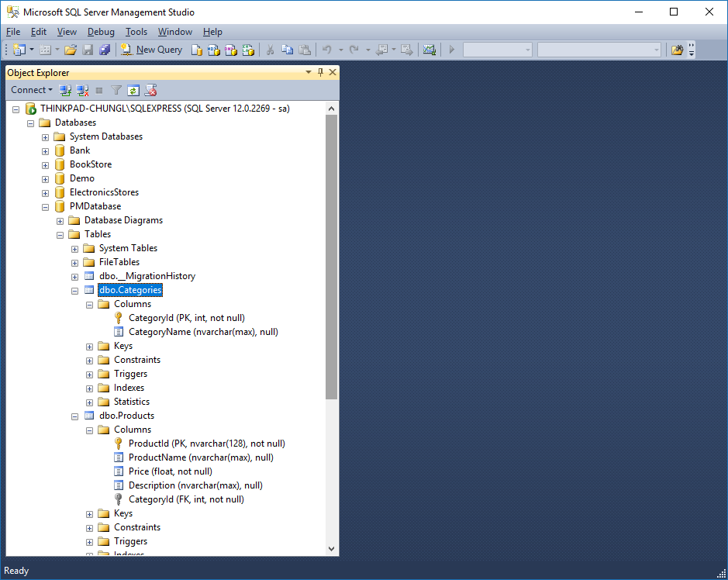Select the dbo.Categories table label
The width and height of the screenshot is (728, 580).
click(x=130, y=290)
